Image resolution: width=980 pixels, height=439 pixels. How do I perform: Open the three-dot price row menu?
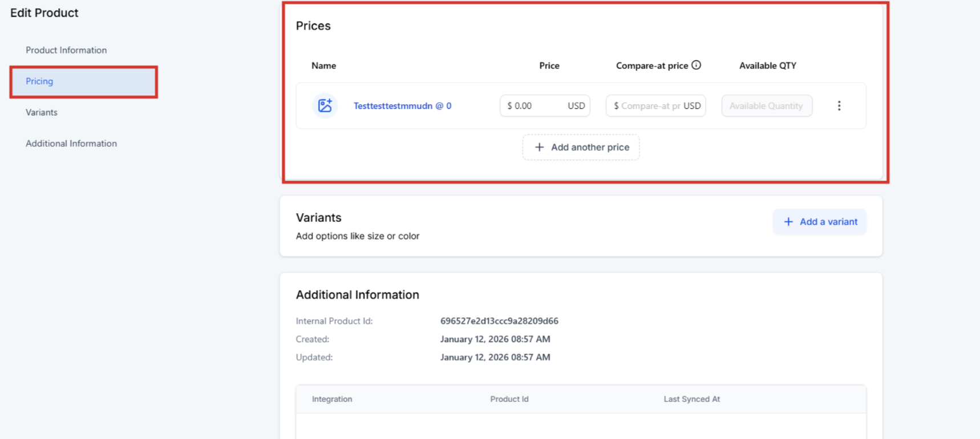pos(839,105)
